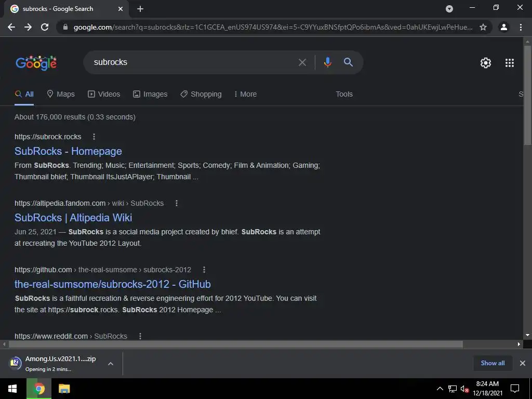Open a new tab with plus button
Image resolution: width=532 pixels, height=399 pixels.
point(140,9)
